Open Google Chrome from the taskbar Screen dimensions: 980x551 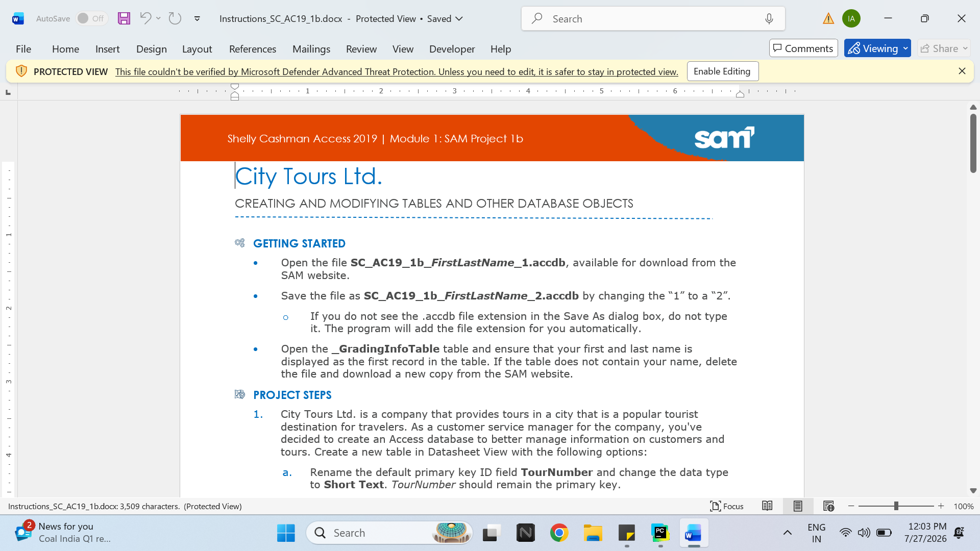click(x=559, y=533)
